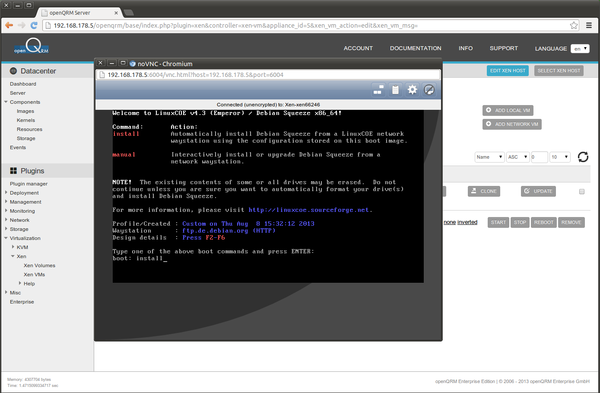Click the Plugins grid icon

click(13, 171)
